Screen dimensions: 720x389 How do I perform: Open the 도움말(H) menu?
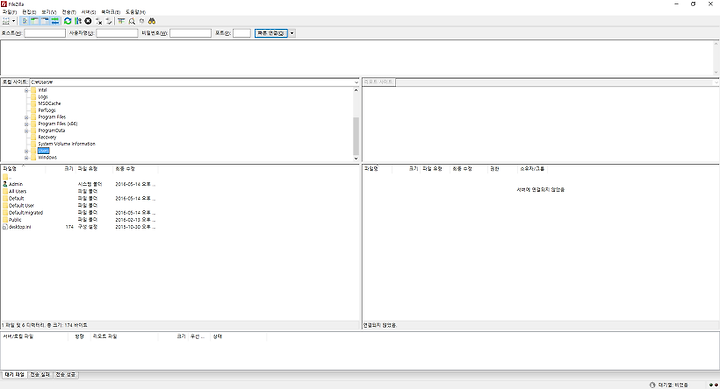click(135, 12)
